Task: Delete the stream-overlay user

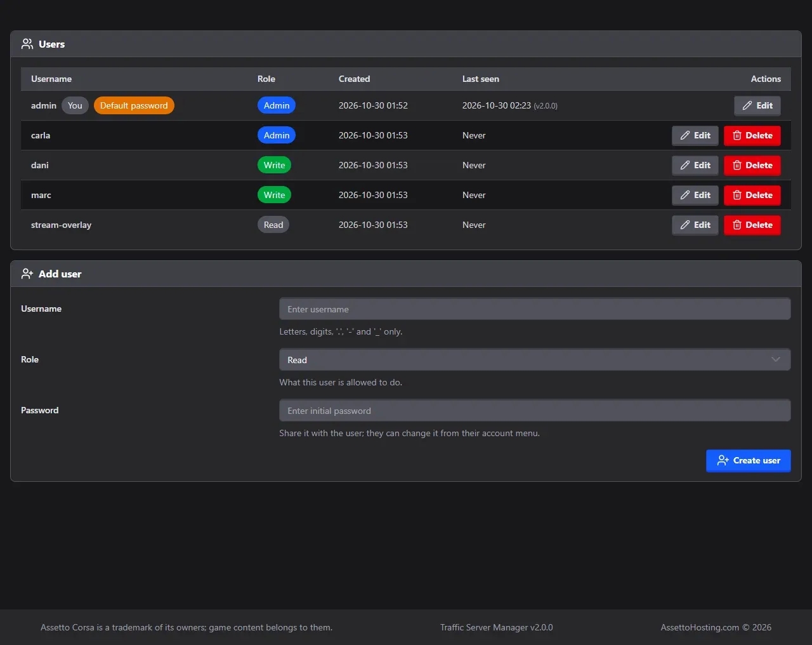Action: point(752,225)
